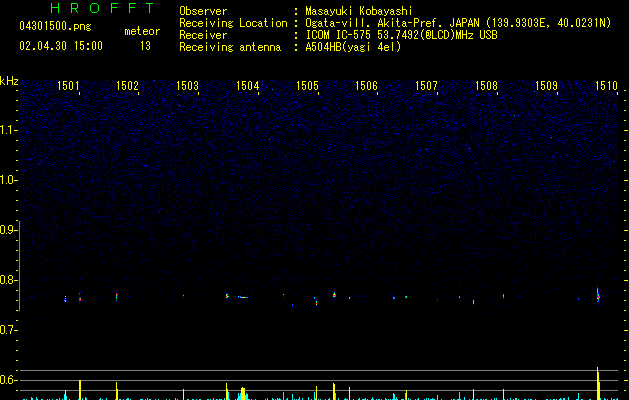Screen dimensions: 629x400
Task: Click the 0.6 kHz axis label
Action: pyautogui.click(x=8, y=380)
